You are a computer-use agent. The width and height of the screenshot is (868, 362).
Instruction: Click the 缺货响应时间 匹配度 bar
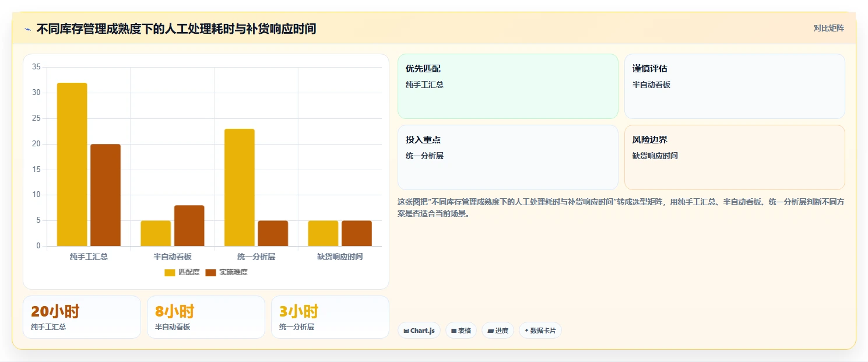coord(323,233)
